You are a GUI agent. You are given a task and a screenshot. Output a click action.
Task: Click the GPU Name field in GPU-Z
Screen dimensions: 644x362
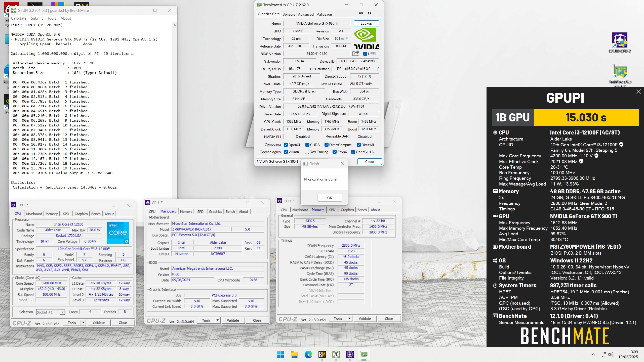coord(317,23)
